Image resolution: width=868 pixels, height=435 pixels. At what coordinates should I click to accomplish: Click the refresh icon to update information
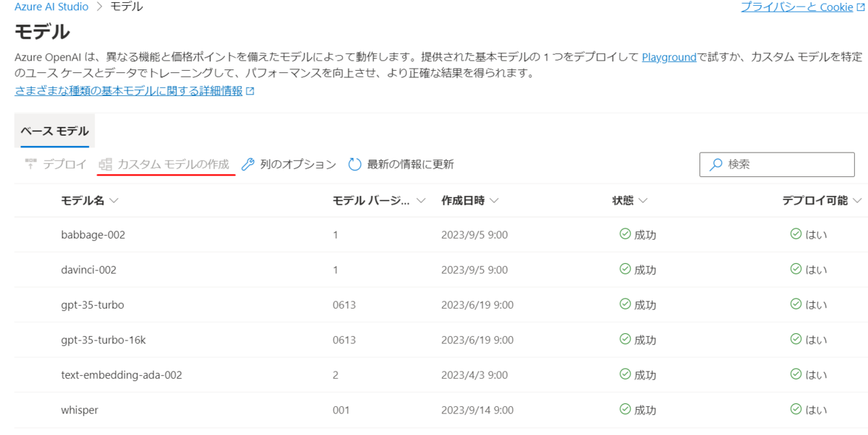coord(354,164)
